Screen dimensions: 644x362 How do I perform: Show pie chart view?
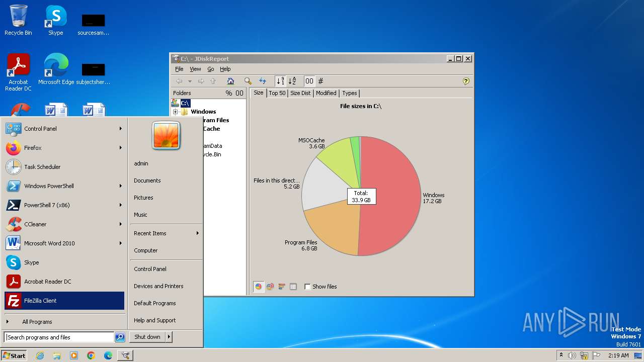259,287
